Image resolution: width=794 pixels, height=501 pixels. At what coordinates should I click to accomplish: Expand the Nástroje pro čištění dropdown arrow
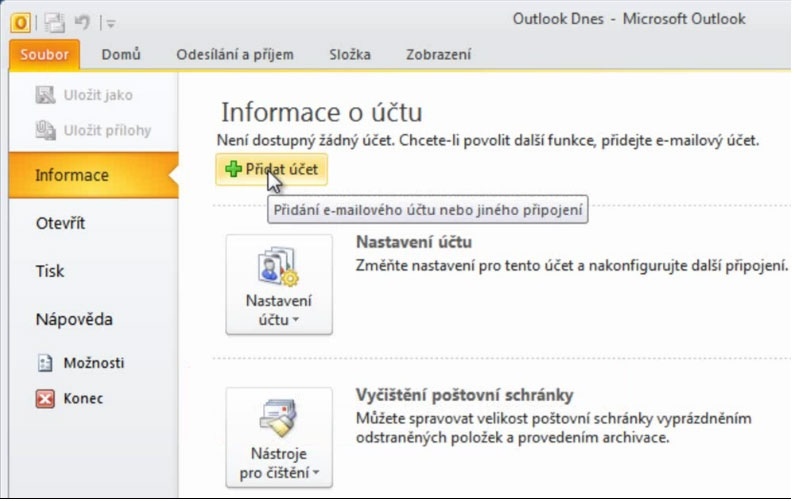click(315, 473)
